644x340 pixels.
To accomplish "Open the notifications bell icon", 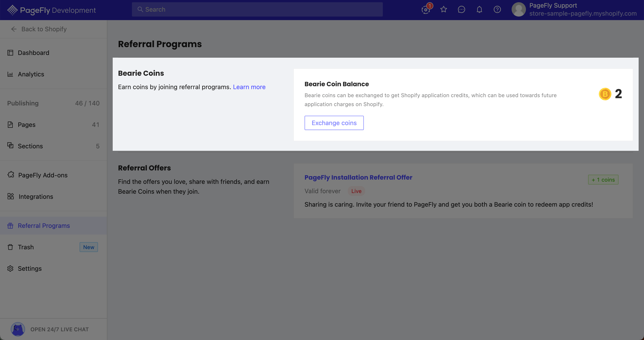I will (479, 9).
